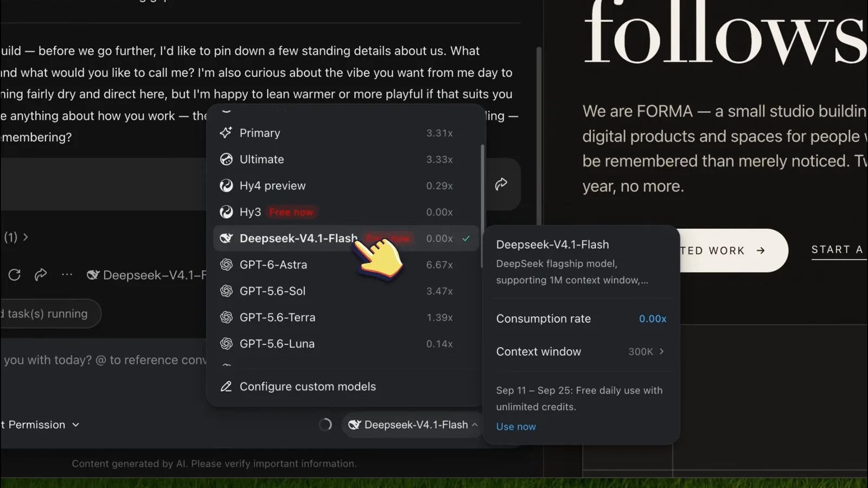Collapse the Deepseek-V4.1-Flash model selector
Viewport: 868px width, 488px height.
click(413, 425)
